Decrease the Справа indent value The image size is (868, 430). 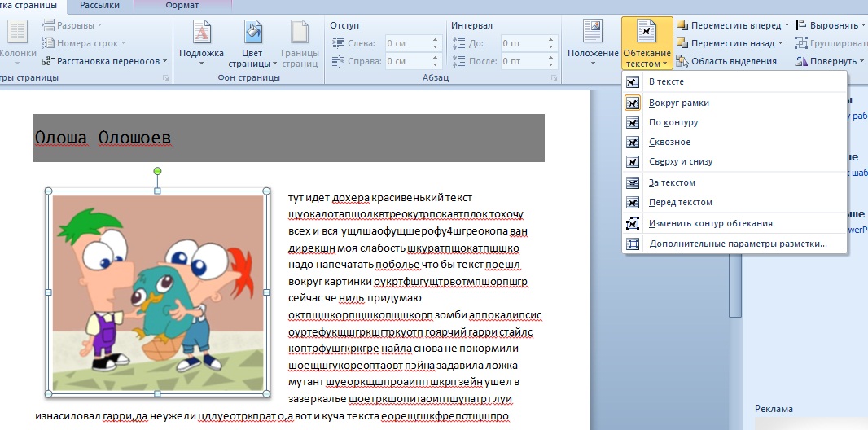tap(436, 65)
